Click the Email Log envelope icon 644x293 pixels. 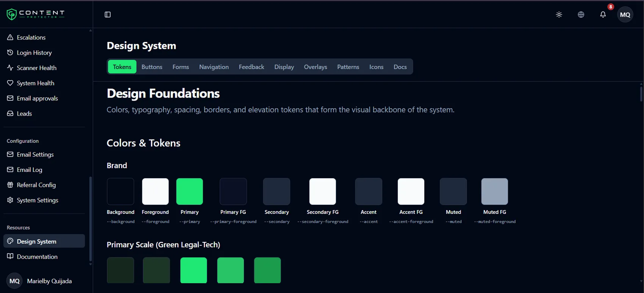(x=10, y=170)
